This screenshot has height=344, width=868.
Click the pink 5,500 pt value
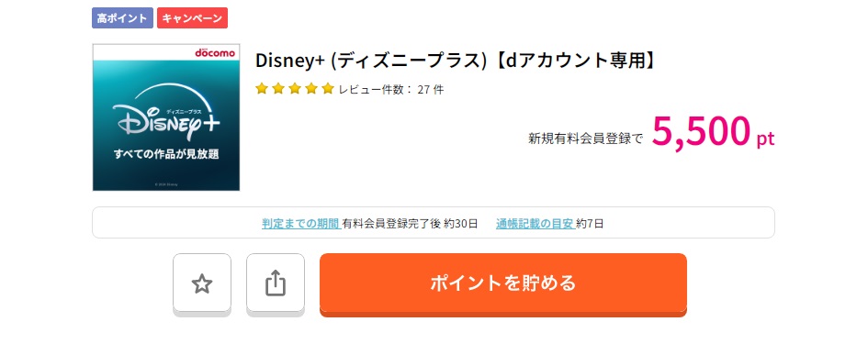pyautogui.click(x=713, y=131)
